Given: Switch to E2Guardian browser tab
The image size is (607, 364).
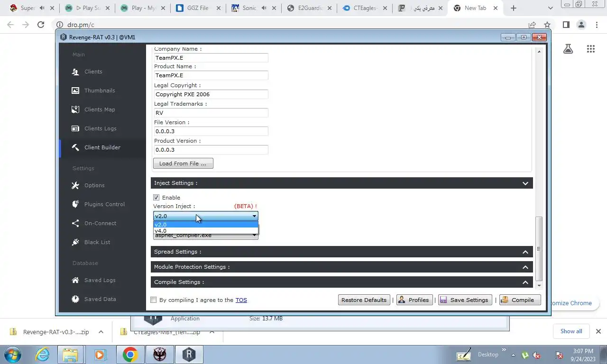Looking at the screenshot, I should coord(308,8).
